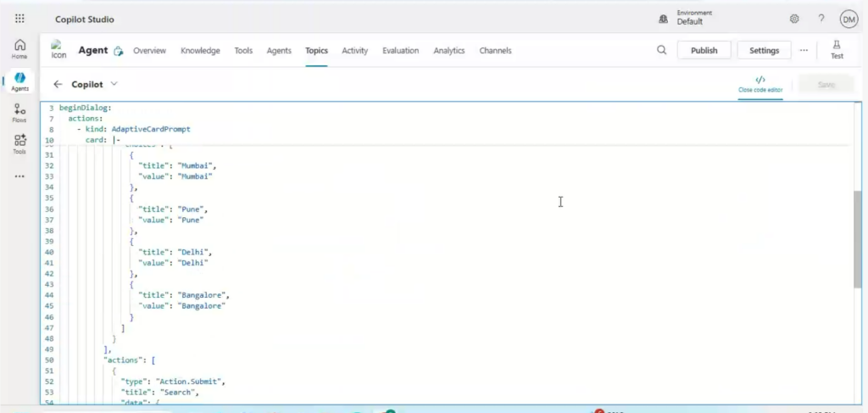The height and width of the screenshot is (413, 868).
Task: Open the Test agent panel
Action: coord(837,49)
